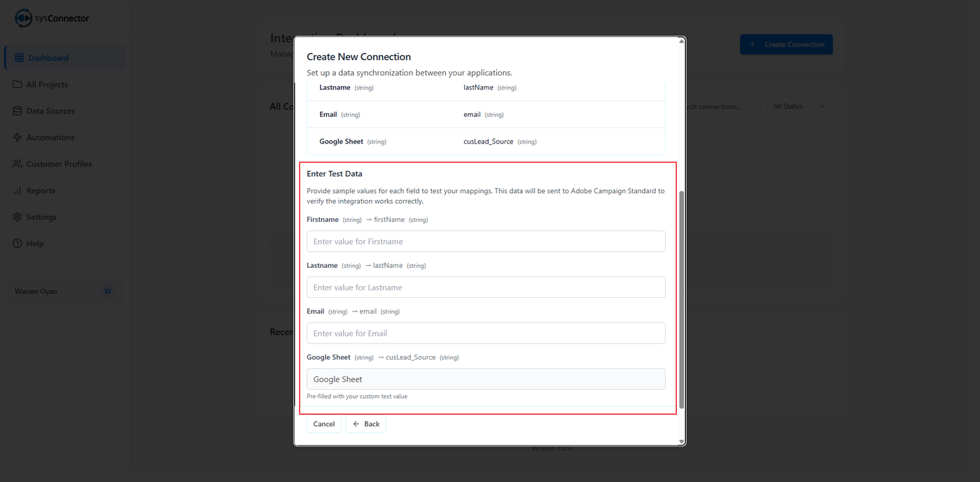Screen dimensions: 980x482
Task: Click the All Projects folder icon
Action: [x=17, y=85]
